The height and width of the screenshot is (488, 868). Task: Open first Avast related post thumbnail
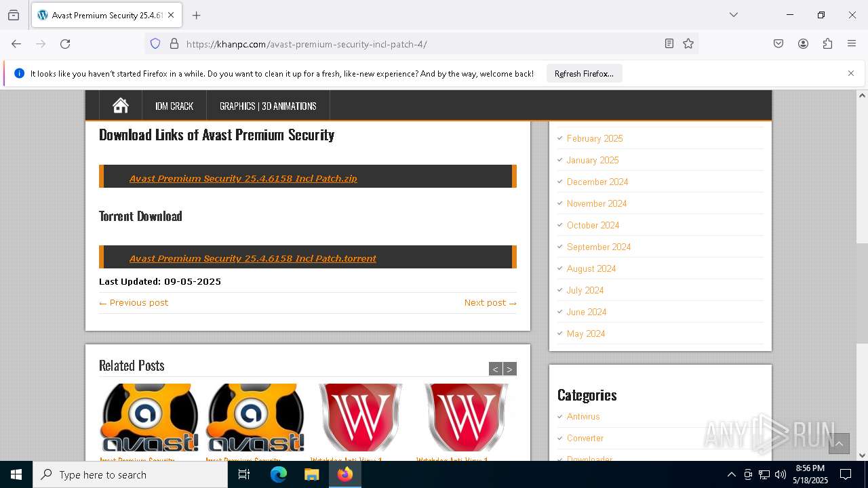[x=149, y=418]
